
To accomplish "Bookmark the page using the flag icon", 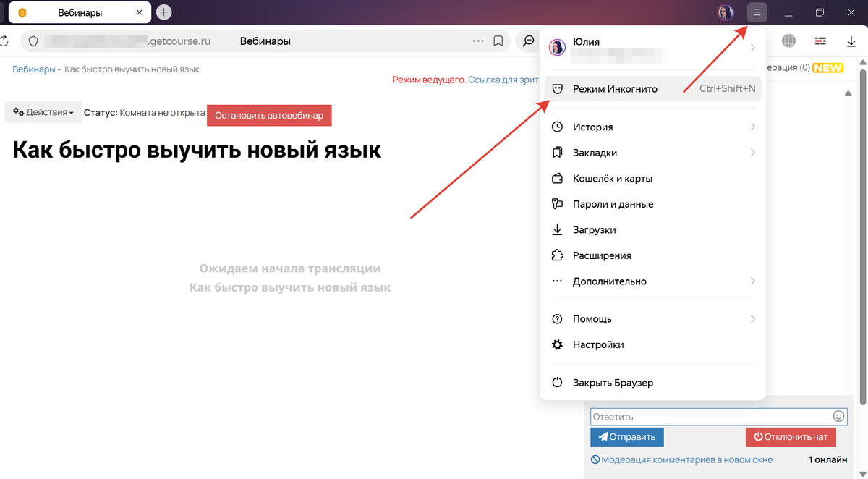I will pyautogui.click(x=498, y=41).
